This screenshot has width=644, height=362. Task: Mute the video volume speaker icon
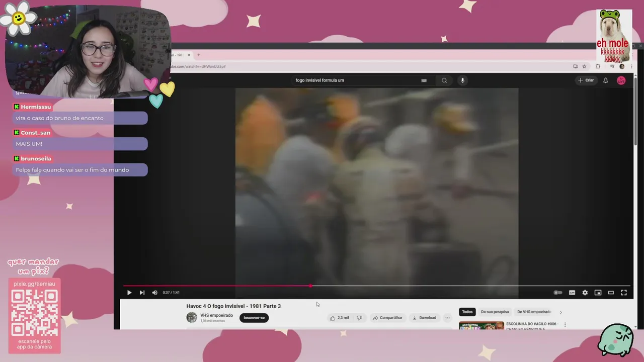(154, 293)
